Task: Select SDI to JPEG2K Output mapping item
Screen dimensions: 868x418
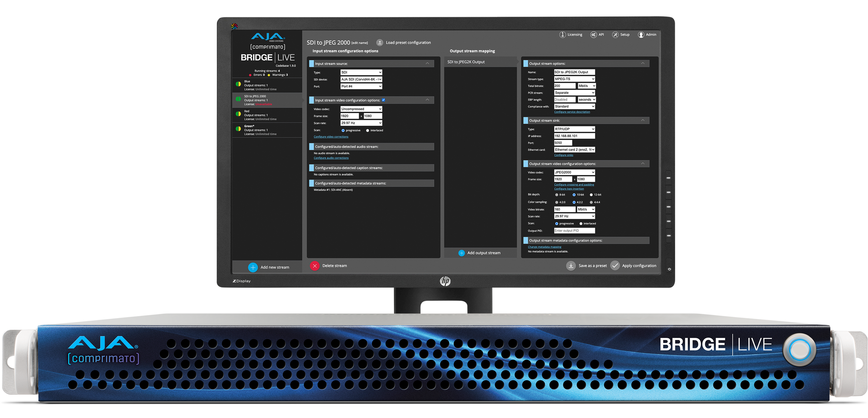Action: click(480, 62)
